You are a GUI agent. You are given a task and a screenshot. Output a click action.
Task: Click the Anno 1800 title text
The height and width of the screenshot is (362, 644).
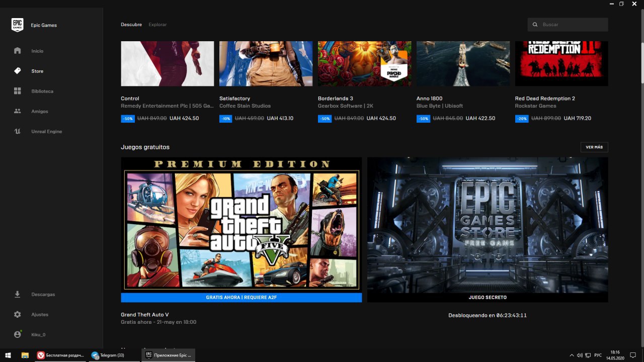pyautogui.click(x=429, y=99)
